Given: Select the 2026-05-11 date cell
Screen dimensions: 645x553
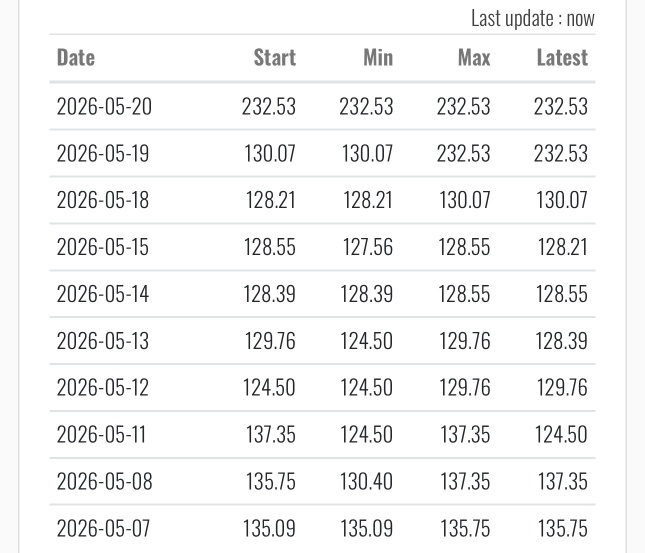Looking at the screenshot, I should pos(101,434).
